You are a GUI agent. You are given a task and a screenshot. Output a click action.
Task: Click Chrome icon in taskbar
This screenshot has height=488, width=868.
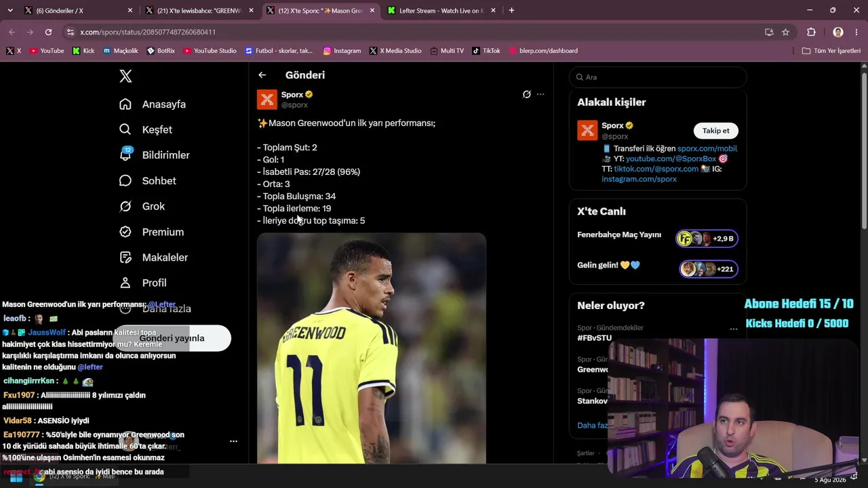[x=39, y=476]
